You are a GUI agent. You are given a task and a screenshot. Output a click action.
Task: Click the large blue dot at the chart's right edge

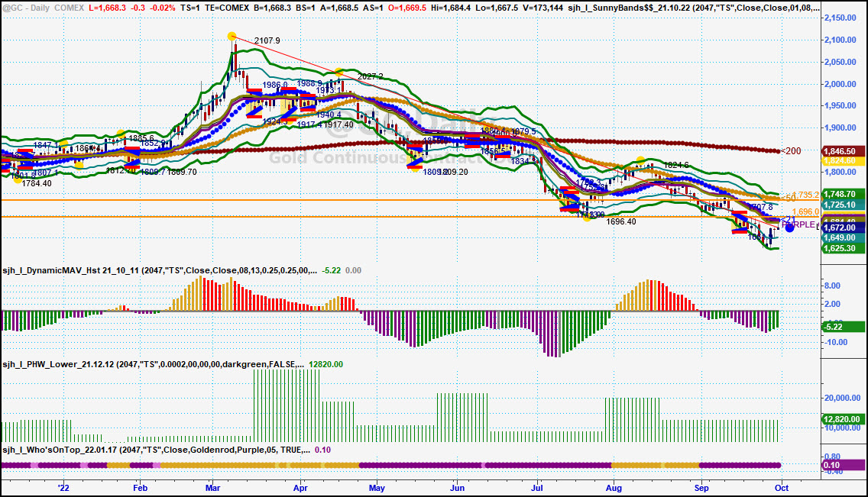pyautogui.click(x=789, y=228)
